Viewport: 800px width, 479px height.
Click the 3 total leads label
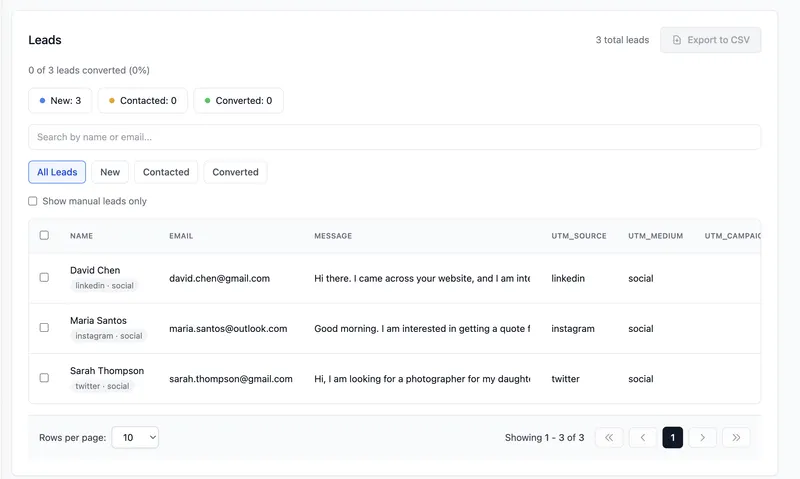click(622, 40)
